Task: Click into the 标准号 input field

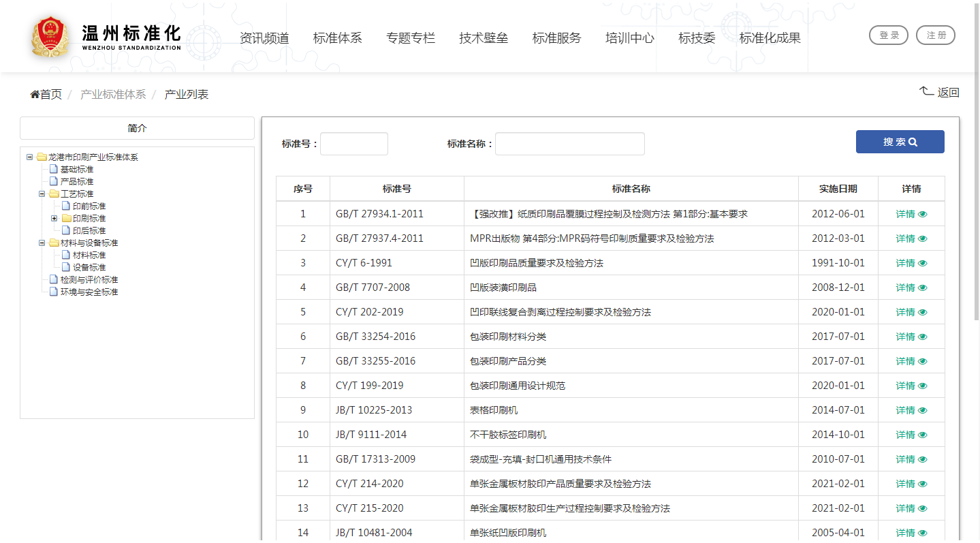Action: 354,144
